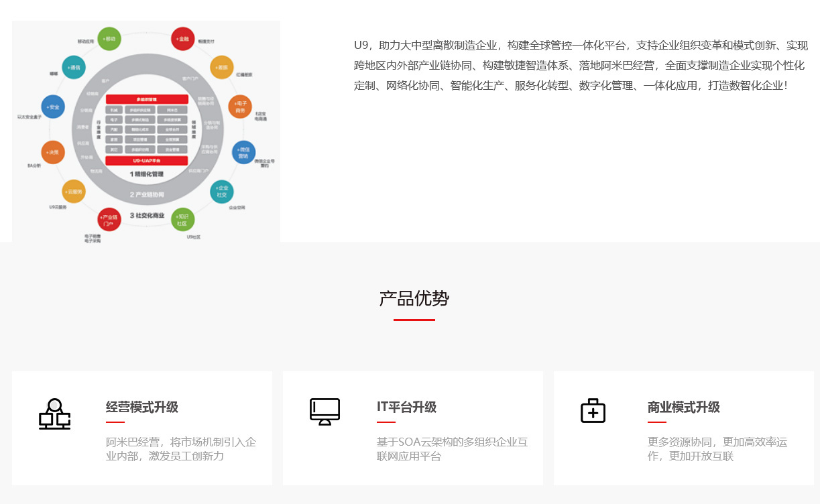This screenshot has height=504, width=820.
Task: Click the 基于SOA云架构 card description text
Action: 453,449
